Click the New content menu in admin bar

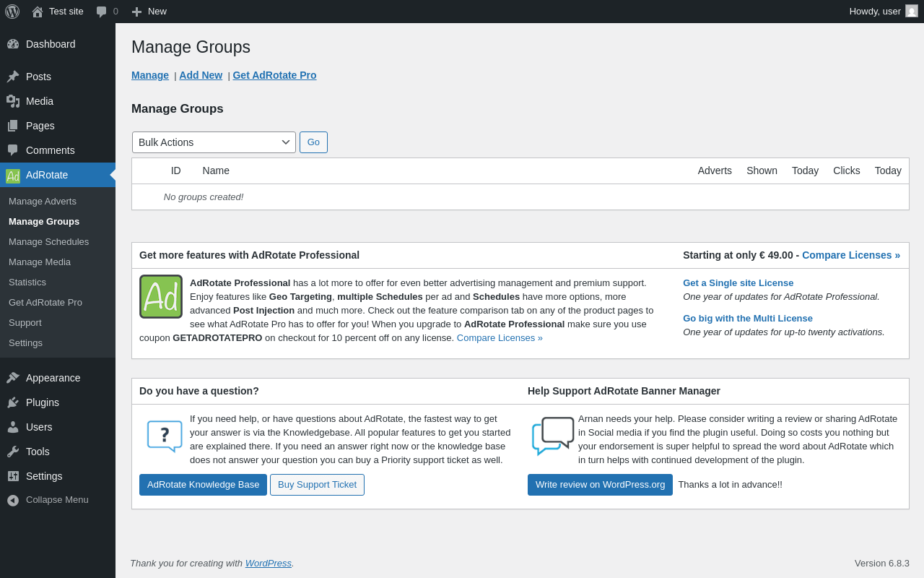point(149,12)
